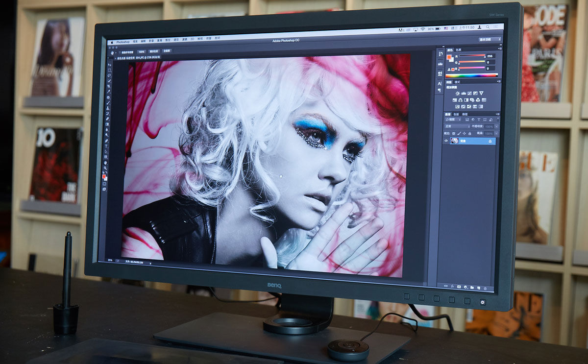Click the red R channel slider

click(472, 55)
